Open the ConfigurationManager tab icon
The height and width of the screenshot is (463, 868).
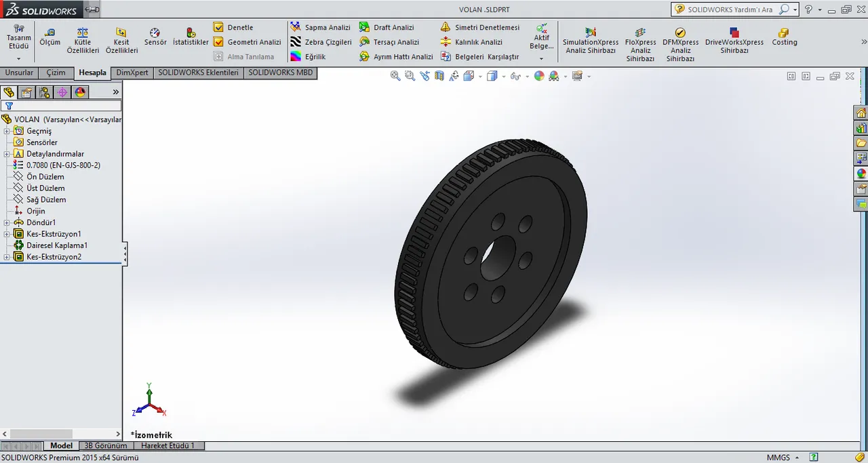pyautogui.click(x=44, y=92)
